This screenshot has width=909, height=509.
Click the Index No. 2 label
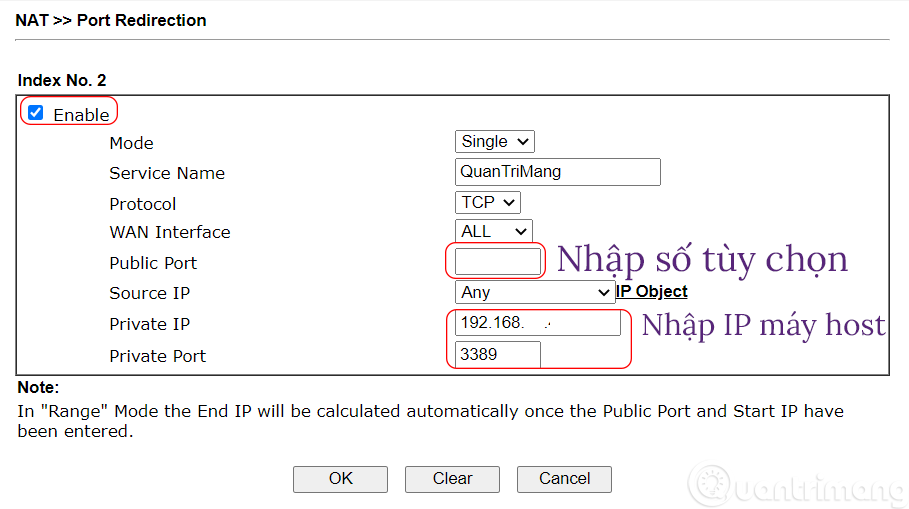click(x=61, y=79)
